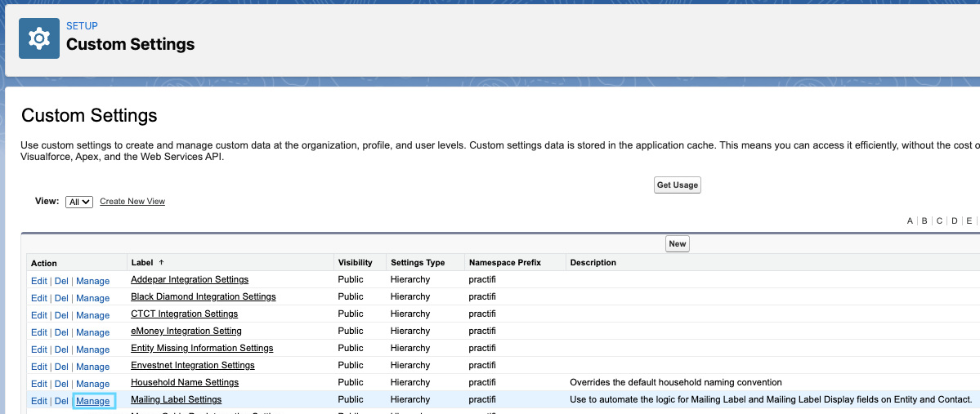Manage Black Diamond Integration Settings
This screenshot has width=980, height=414.
[92, 298]
